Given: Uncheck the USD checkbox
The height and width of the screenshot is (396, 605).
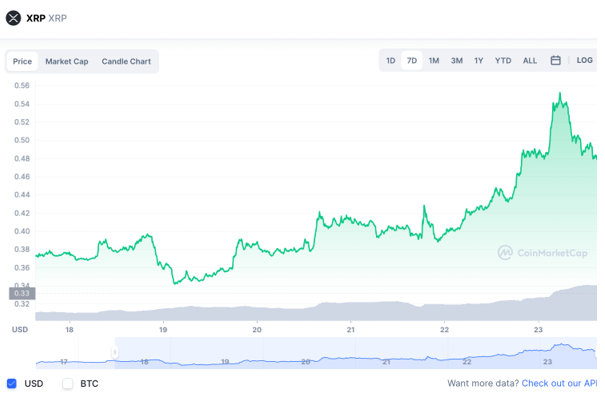Looking at the screenshot, I should 12,383.
